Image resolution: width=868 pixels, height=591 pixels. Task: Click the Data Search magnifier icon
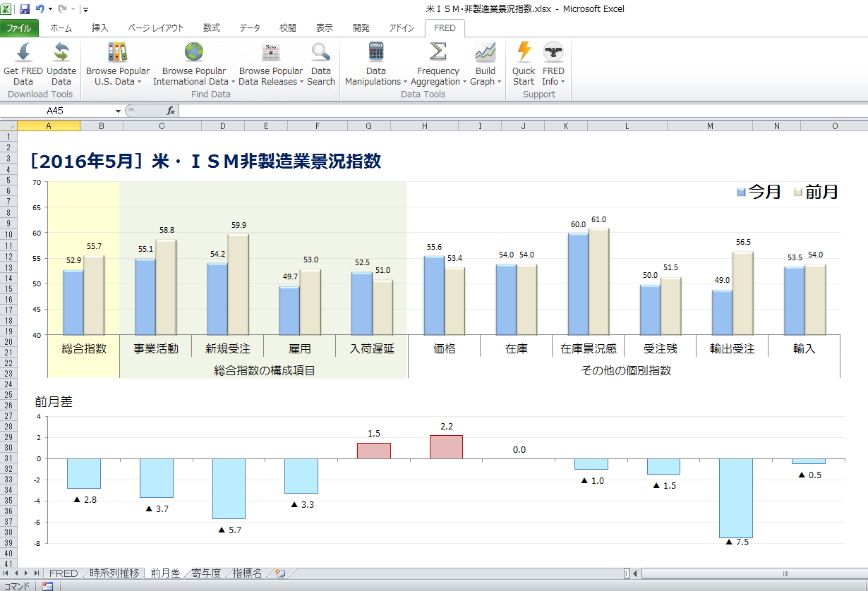pyautogui.click(x=321, y=53)
